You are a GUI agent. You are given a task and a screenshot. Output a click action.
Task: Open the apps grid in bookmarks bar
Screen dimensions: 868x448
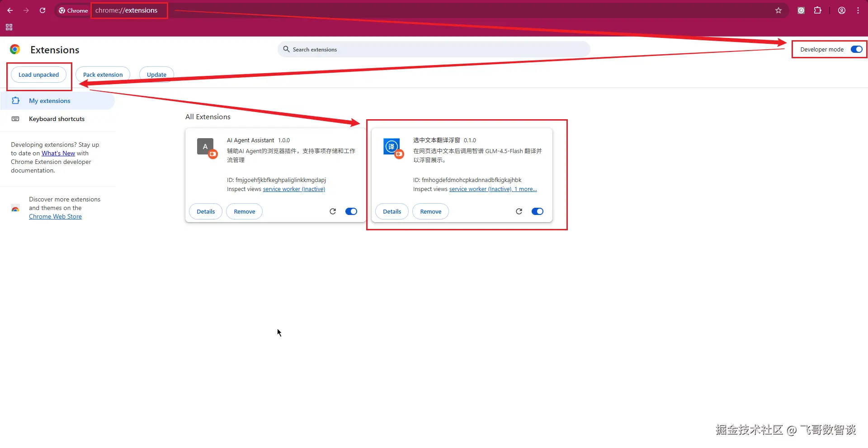[9, 27]
